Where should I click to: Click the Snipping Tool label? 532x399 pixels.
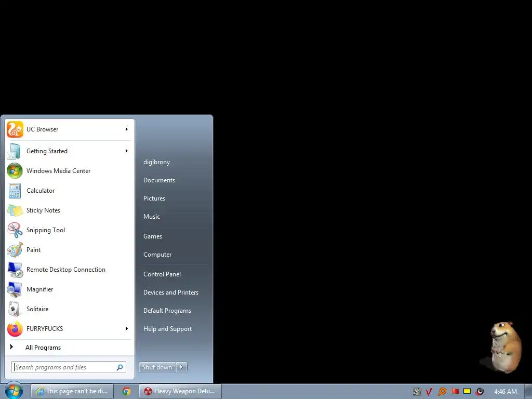tap(46, 230)
